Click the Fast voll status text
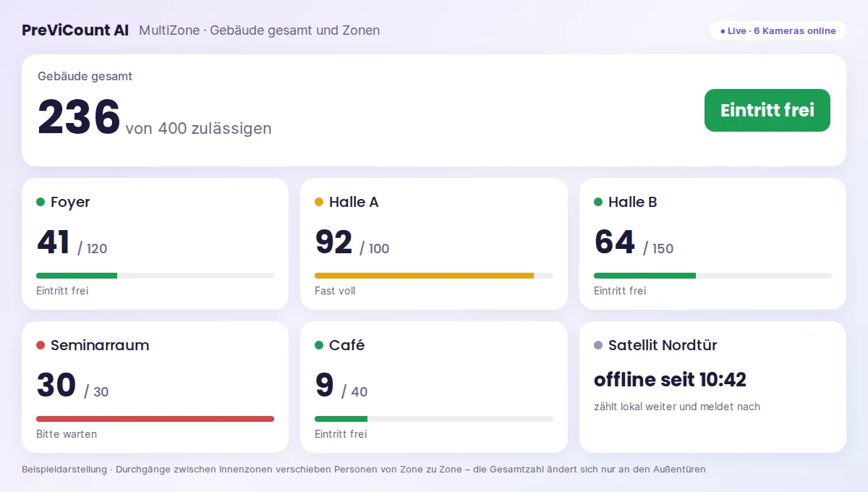868x492 pixels. [335, 291]
